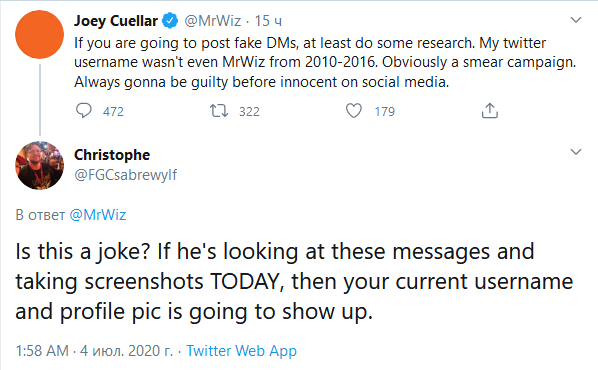Expand the chevron menu on Joey's tweet

(575, 20)
